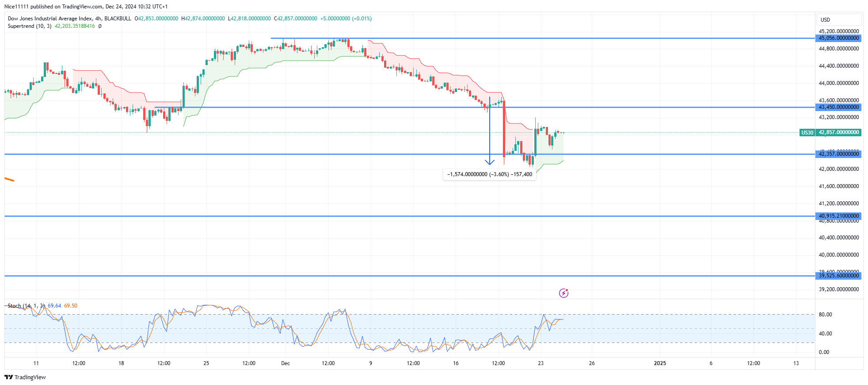This screenshot has height=385, width=868.
Task: Click the 45,200 price axis label
Action: (x=839, y=31)
